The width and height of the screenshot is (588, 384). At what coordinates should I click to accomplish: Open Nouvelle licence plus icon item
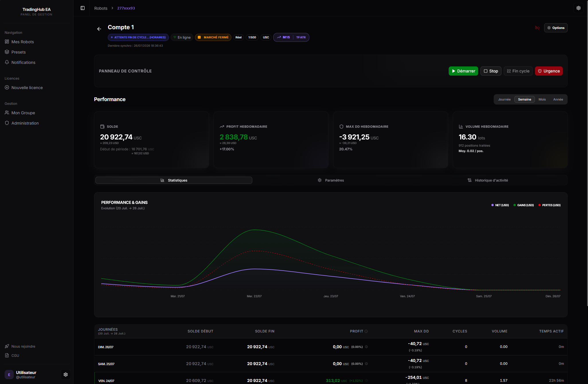click(24, 88)
